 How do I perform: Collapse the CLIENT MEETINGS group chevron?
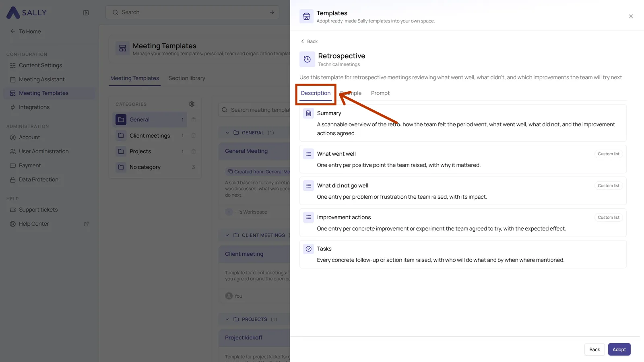(x=227, y=235)
